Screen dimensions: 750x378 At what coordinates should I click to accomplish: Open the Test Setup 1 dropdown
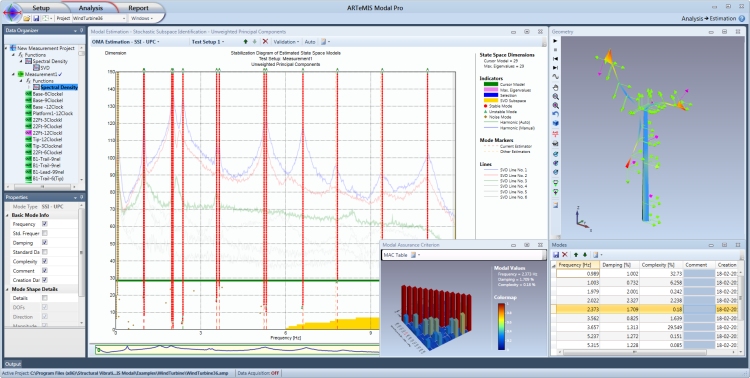coord(208,42)
